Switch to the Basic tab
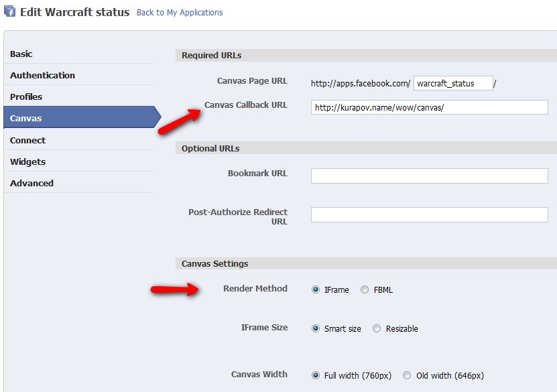 point(21,54)
